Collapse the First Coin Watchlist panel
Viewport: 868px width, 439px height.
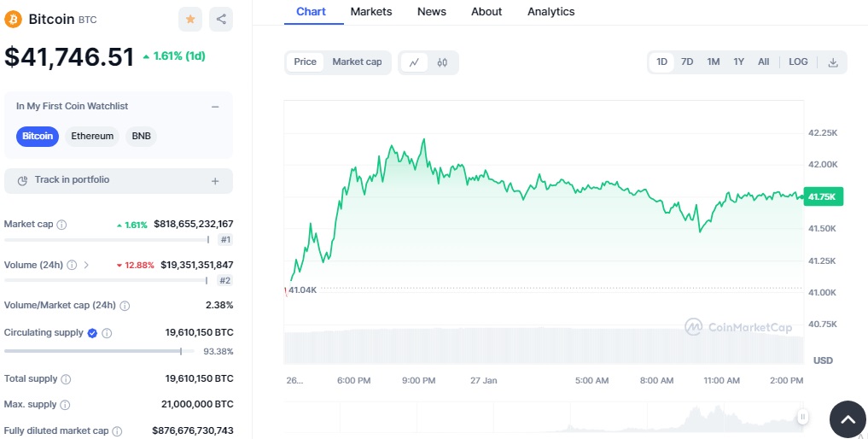215,107
